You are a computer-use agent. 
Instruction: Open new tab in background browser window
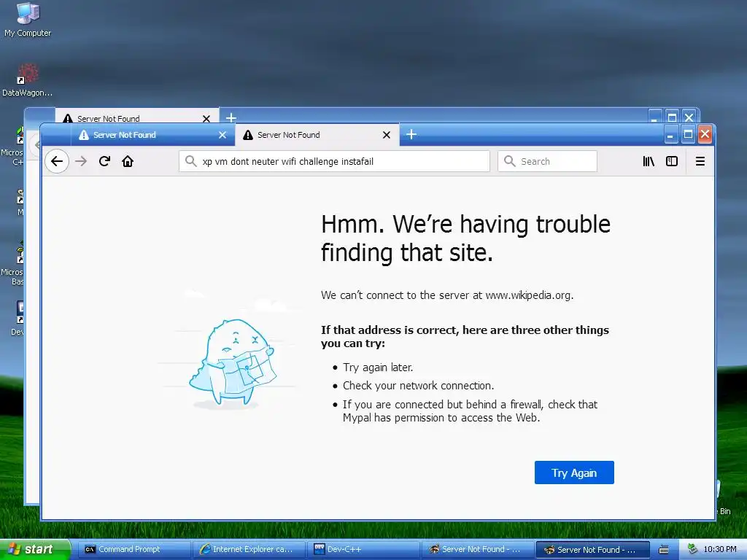[x=231, y=117]
